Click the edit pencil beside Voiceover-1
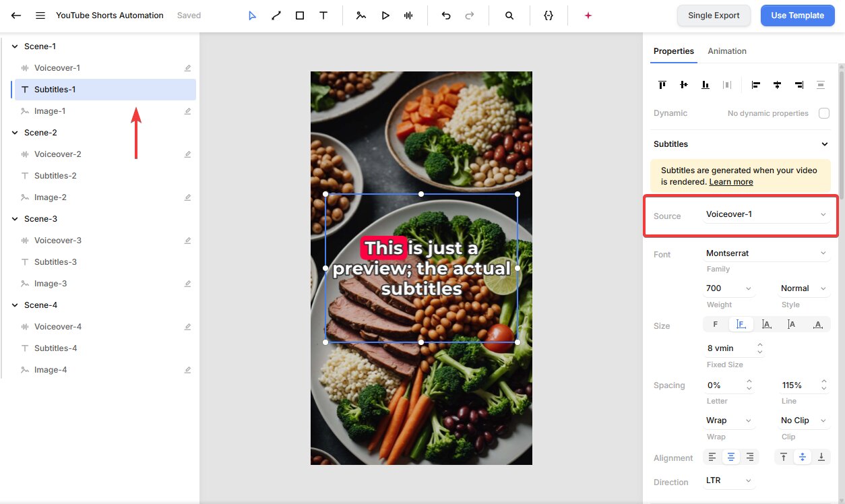Viewport: 845px width, 504px height. [x=188, y=68]
